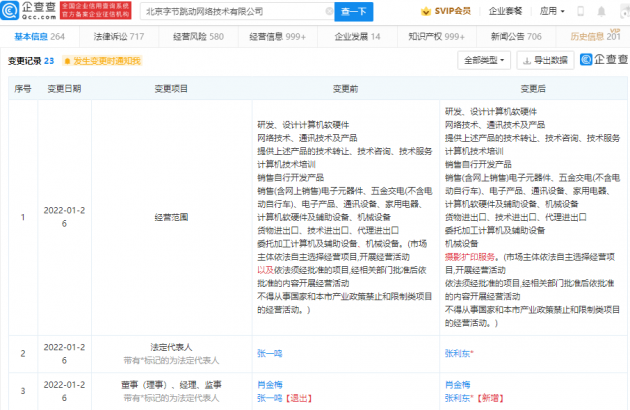Click 变更记录 23 heading
Image resolution: width=630 pixels, height=410 pixels.
[31, 61]
